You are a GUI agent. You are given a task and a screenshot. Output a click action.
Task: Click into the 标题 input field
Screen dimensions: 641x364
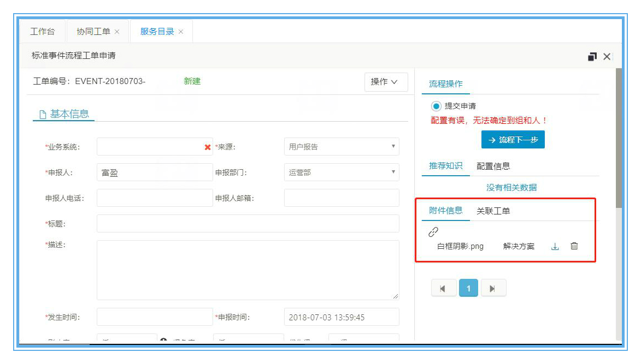248,224
